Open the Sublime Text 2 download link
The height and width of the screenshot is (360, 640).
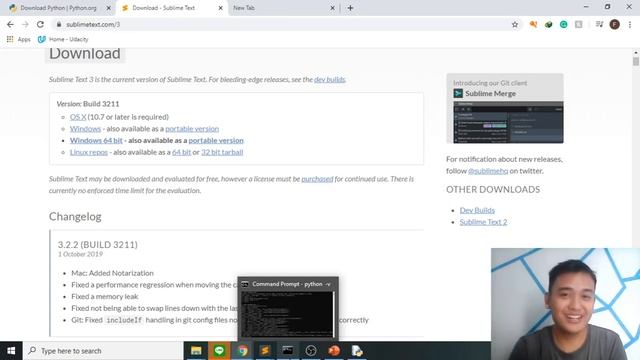(x=483, y=222)
